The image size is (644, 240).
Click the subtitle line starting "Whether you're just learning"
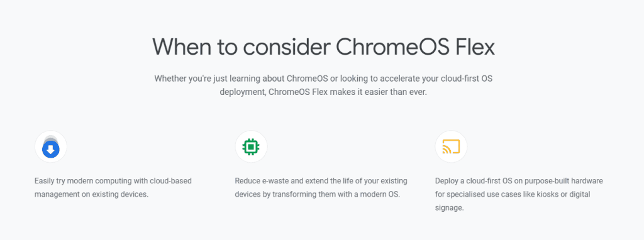pos(323,79)
